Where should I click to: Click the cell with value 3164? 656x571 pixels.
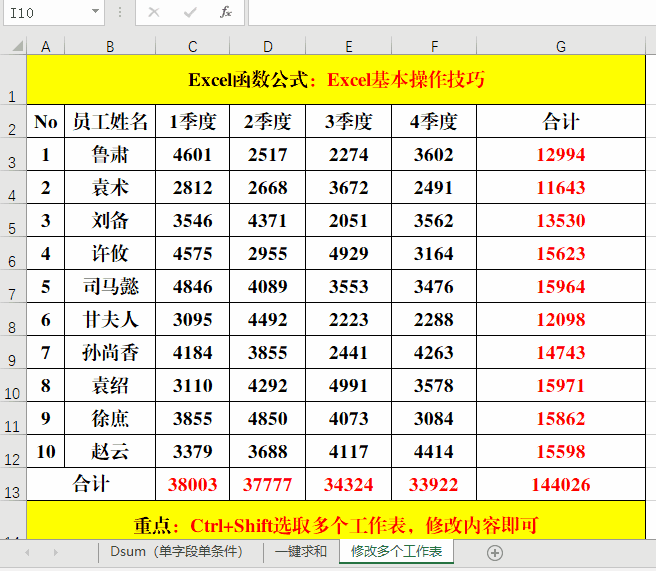tap(434, 253)
